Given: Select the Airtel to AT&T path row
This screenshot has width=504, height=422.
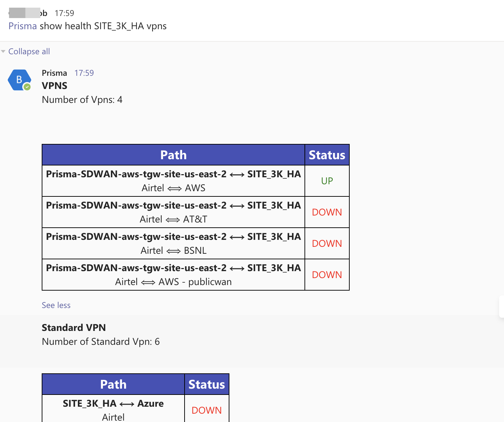Looking at the screenshot, I should pyautogui.click(x=173, y=212).
